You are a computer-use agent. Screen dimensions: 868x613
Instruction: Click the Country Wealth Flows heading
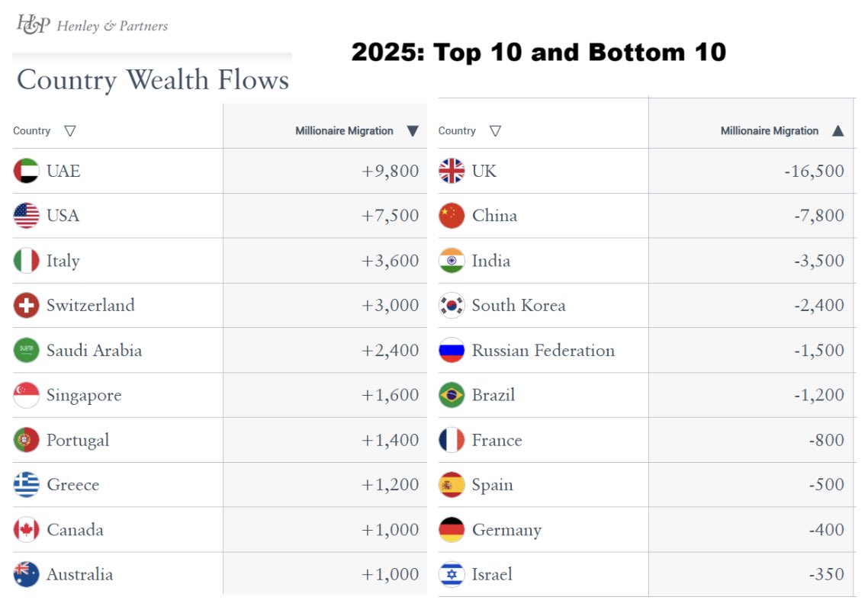pyautogui.click(x=153, y=79)
